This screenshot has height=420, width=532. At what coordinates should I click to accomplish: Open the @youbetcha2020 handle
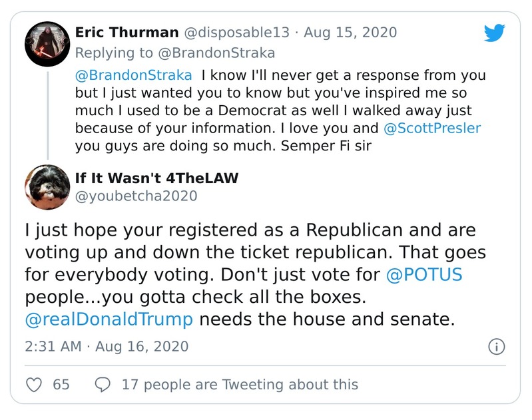coord(136,196)
